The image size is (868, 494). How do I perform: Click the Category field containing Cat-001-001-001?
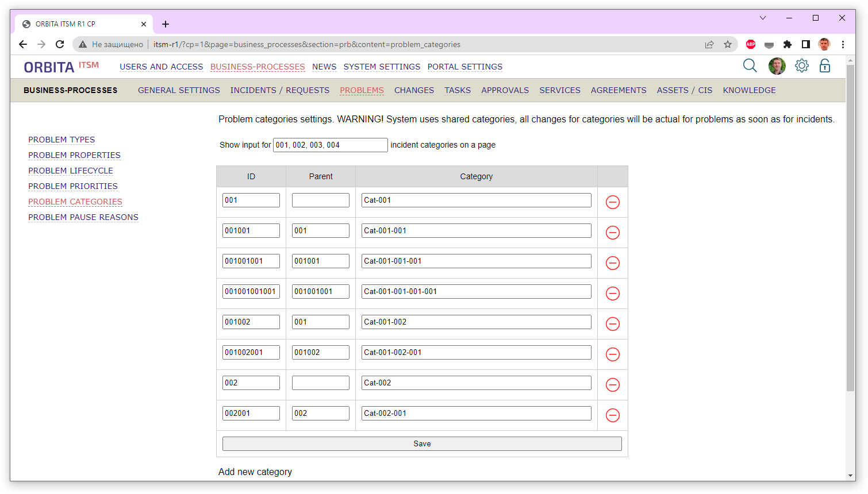476,261
